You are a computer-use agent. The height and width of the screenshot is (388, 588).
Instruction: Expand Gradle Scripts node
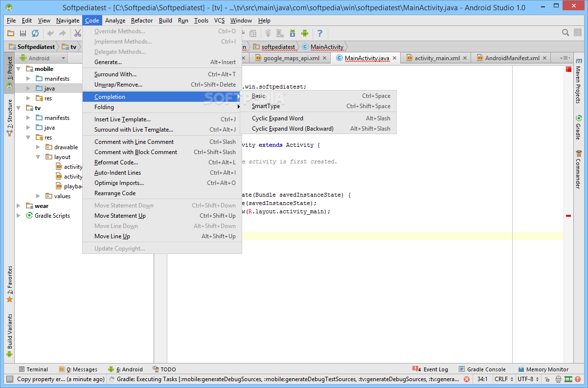tap(19, 216)
